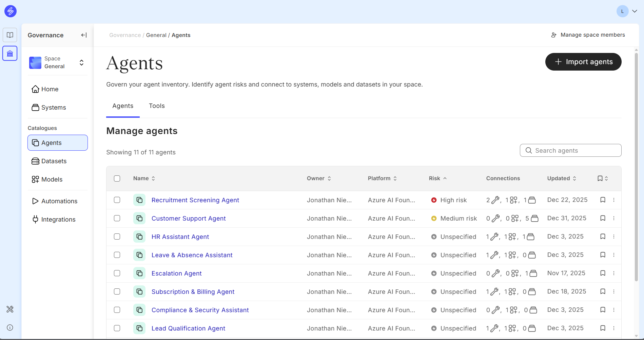Click the governance building icon in left rail
Screen dimensions: 644x340
10,54
